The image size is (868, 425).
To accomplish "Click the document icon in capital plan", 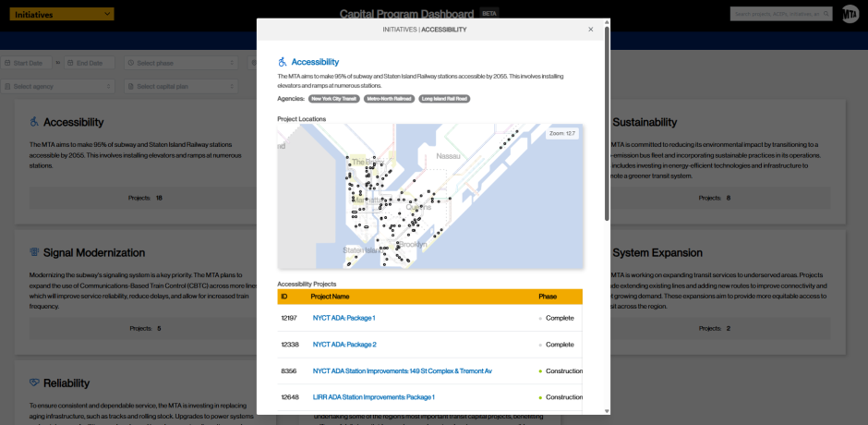I will pyautogui.click(x=130, y=87).
